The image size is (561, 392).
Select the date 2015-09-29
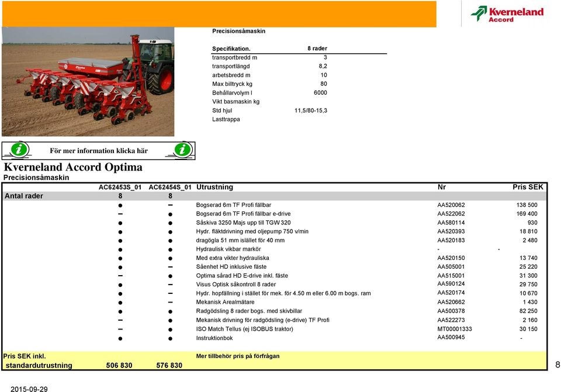coord(29,389)
